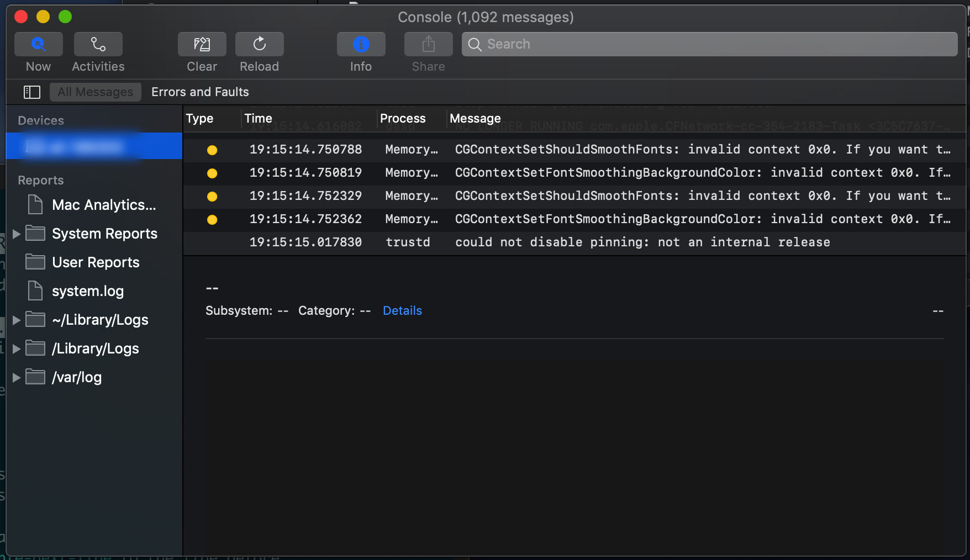Focus the Search field
970x560 pixels.
click(x=709, y=44)
